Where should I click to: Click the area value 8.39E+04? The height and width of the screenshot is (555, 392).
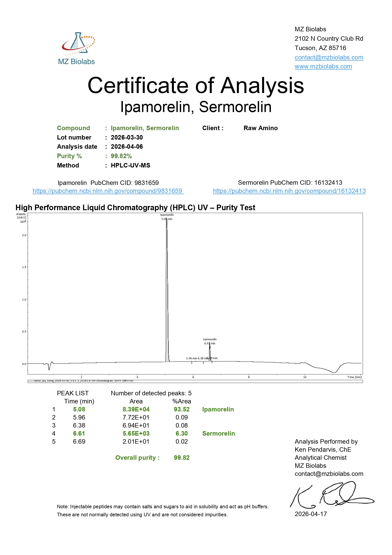point(136,409)
